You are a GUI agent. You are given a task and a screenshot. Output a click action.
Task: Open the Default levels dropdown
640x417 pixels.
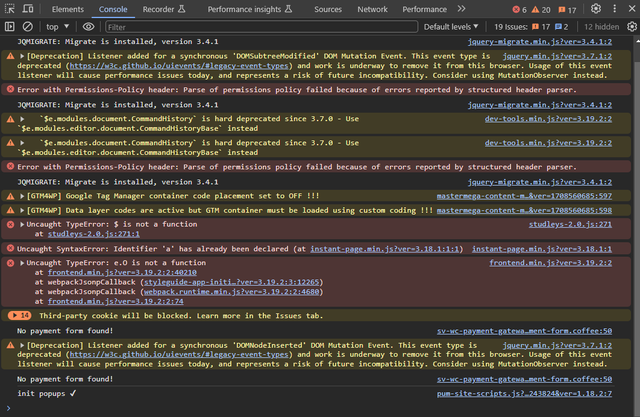[451, 27]
